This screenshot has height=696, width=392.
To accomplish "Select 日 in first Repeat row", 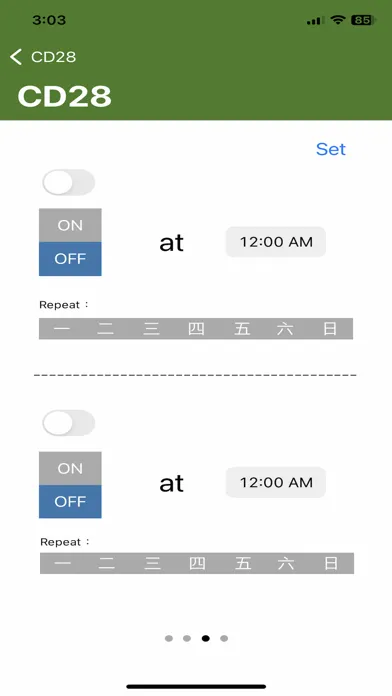I will [x=330, y=329].
